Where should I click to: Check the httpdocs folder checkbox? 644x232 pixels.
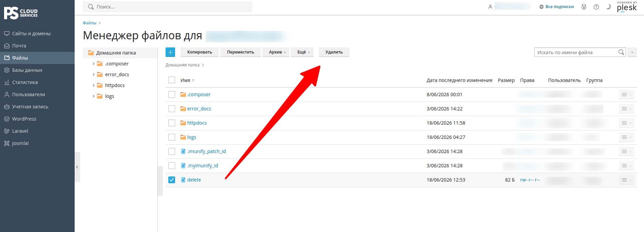172,123
